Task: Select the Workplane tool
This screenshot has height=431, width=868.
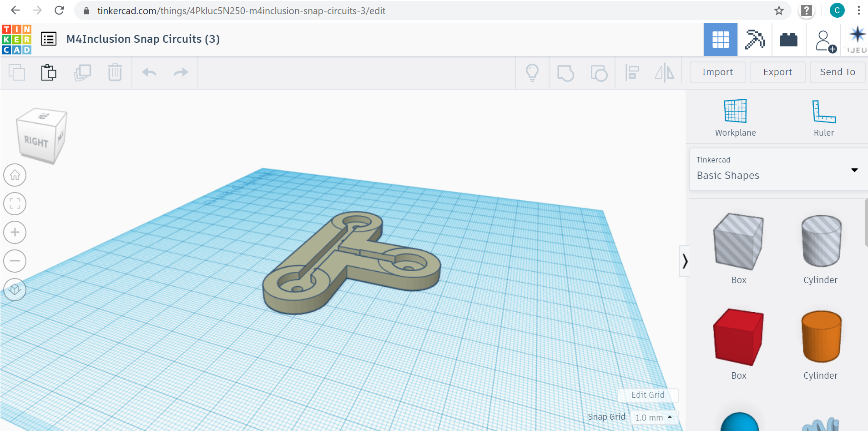Action: click(x=735, y=117)
